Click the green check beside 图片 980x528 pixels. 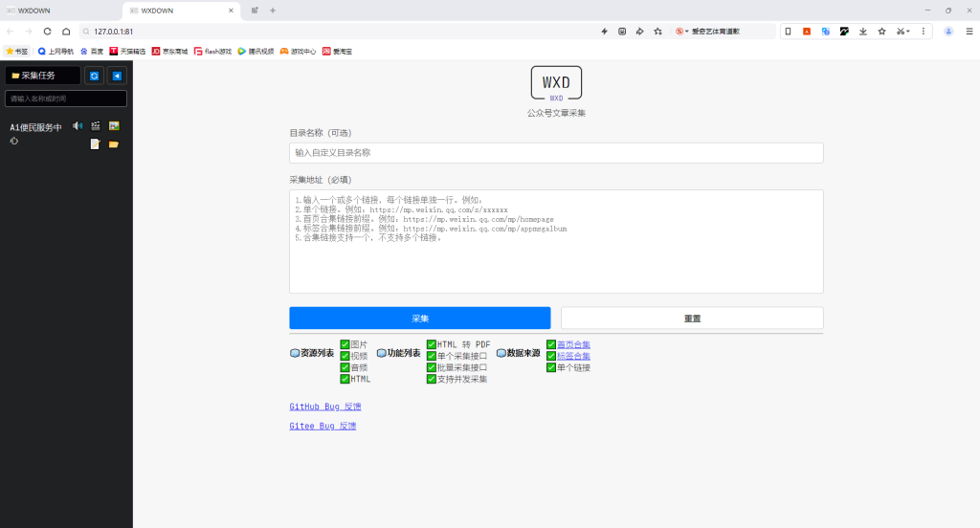[345, 344]
